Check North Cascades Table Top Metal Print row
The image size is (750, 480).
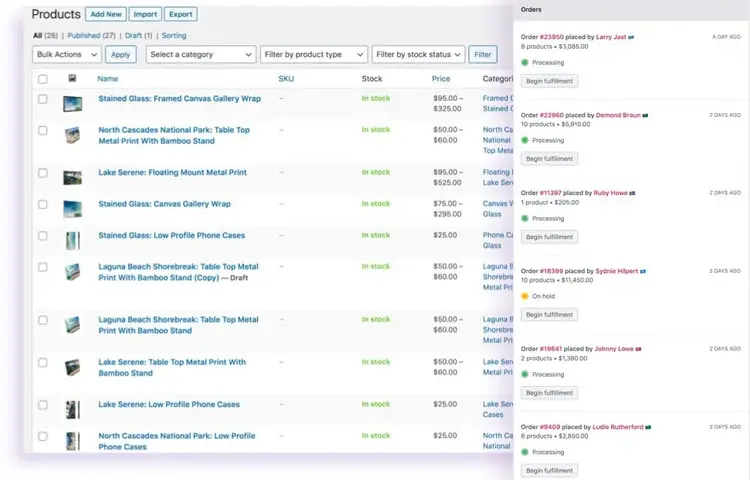(43, 131)
